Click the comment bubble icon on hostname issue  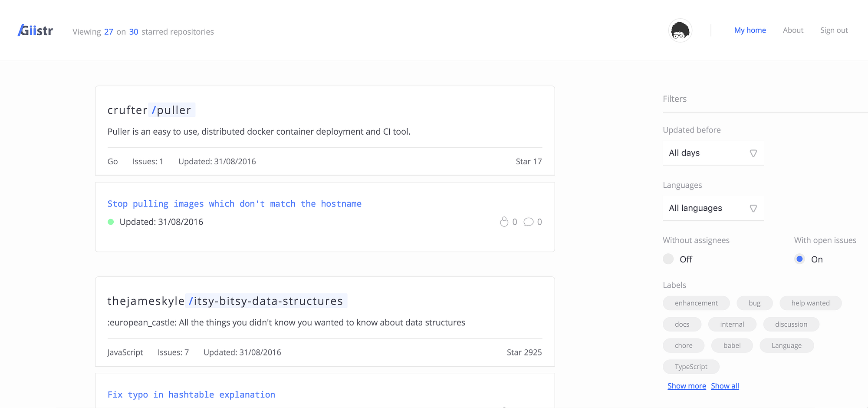pyautogui.click(x=528, y=222)
